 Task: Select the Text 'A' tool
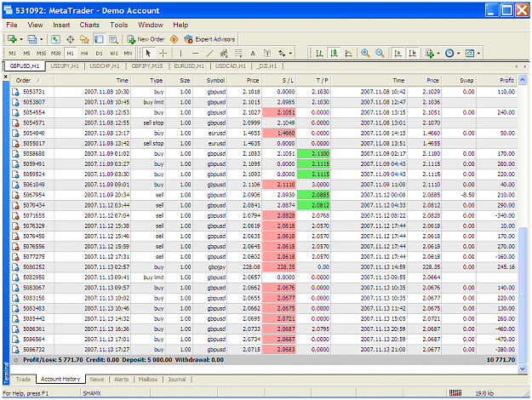pos(253,54)
